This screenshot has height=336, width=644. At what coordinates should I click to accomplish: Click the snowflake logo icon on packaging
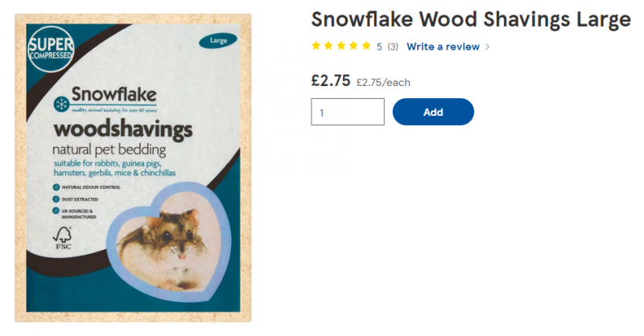pyautogui.click(x=60, y=104)
